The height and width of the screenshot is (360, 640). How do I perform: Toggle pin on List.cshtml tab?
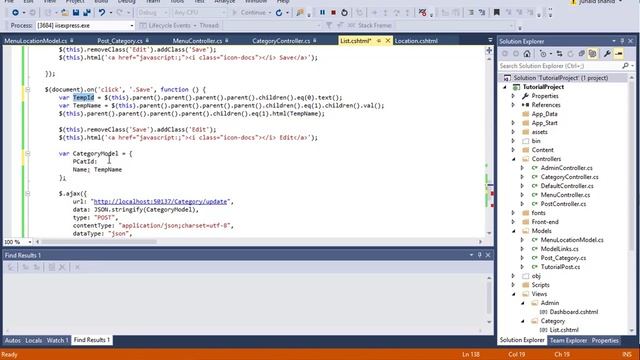[x=379, y=40]
